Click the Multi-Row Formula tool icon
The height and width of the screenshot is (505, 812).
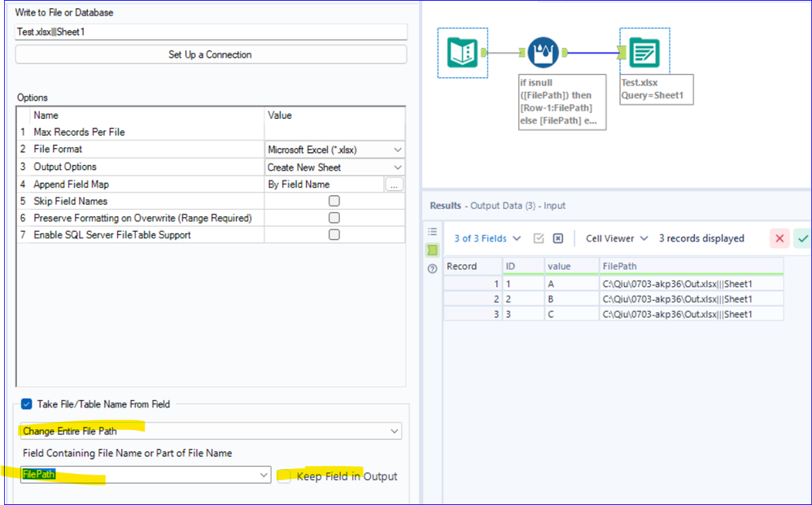point(544,53)
